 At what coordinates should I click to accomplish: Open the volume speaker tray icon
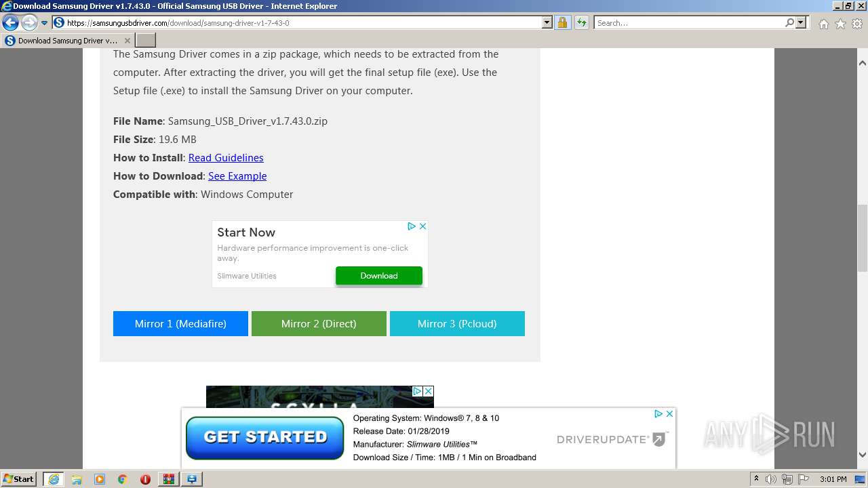pyautogui.click(x=772, y=479)
